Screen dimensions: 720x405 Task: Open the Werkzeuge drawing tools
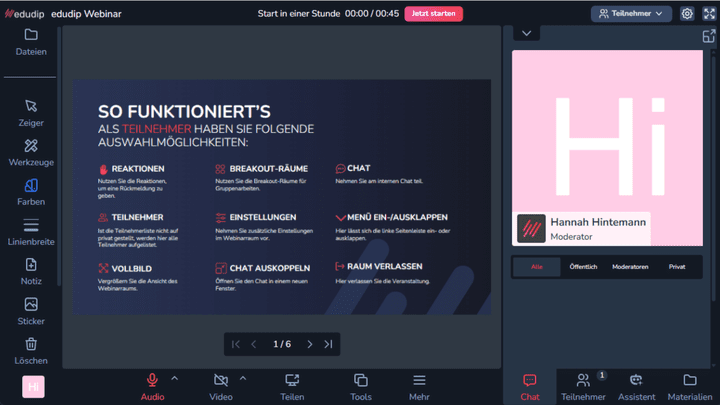click(x=31, y=153)
